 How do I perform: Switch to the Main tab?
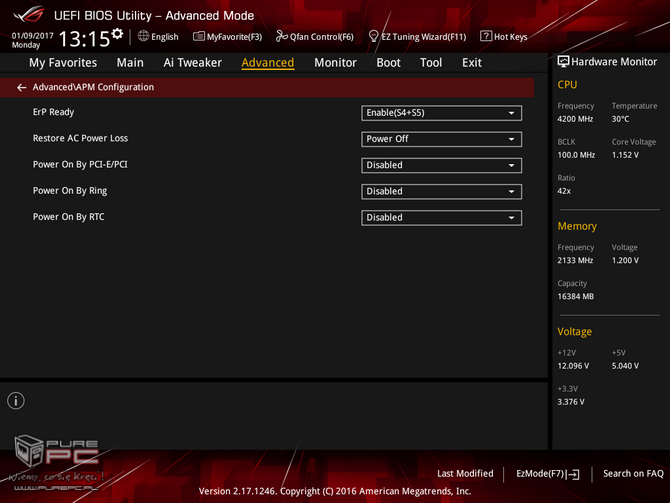(x=130, y=63)
